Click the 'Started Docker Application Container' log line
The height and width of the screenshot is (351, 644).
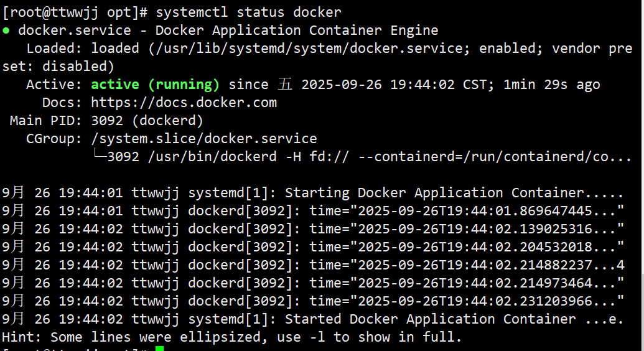[x=313, y=319]
